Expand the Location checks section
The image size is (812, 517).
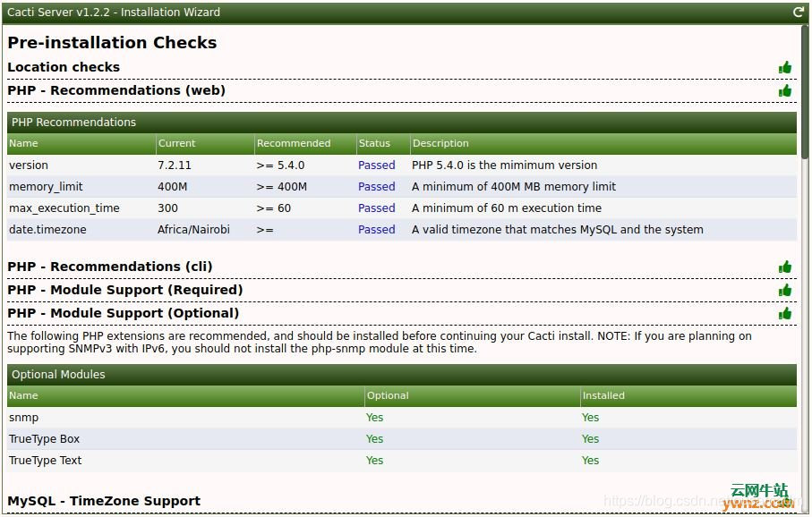coord(64,67)
